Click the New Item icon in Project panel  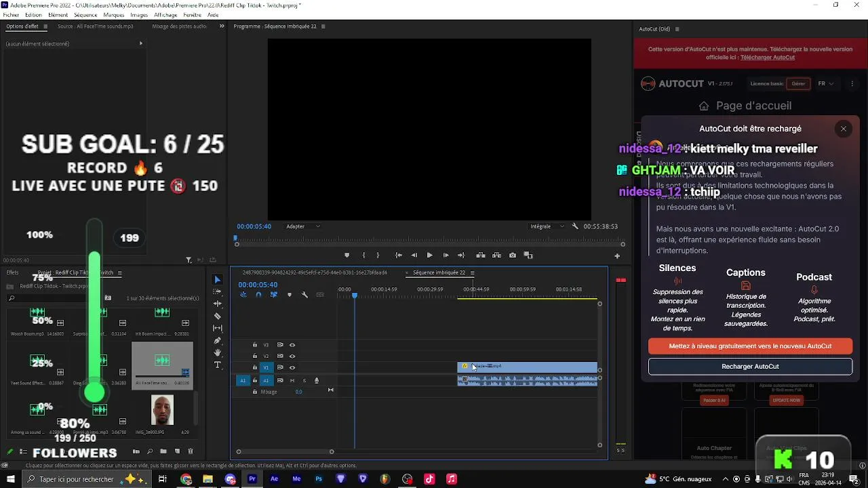point(177,451)
